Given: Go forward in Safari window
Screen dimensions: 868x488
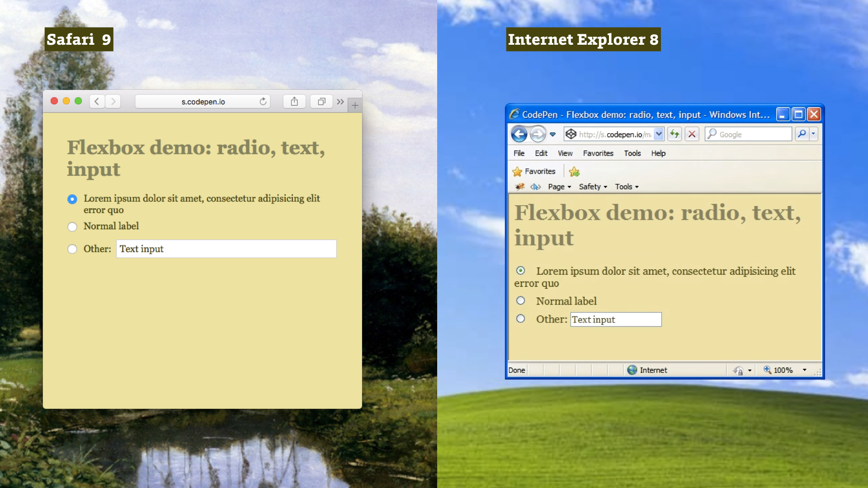Looking at the screenshot, I should (113, 101).
